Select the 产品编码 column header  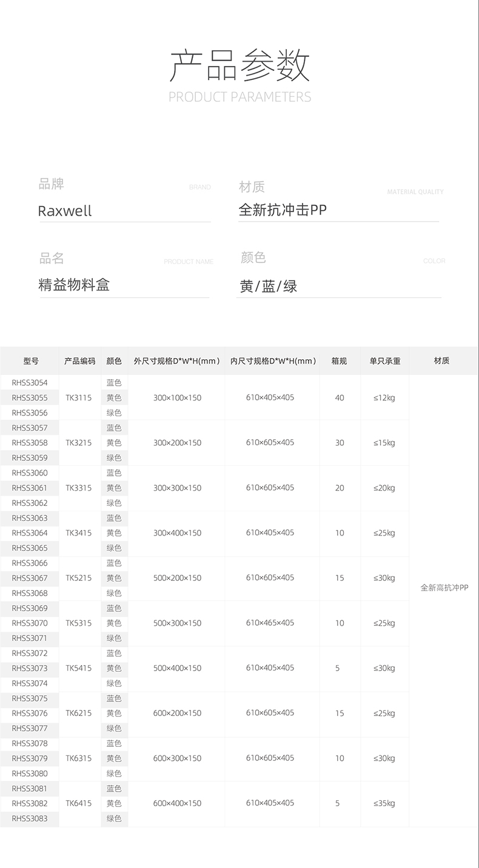[79, 361]
